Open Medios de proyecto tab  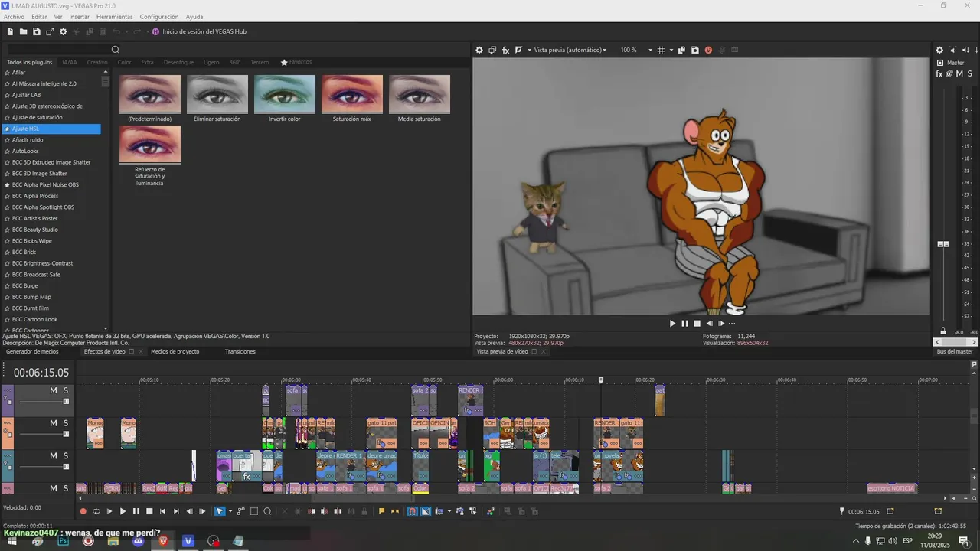click(x=175, y=351)
